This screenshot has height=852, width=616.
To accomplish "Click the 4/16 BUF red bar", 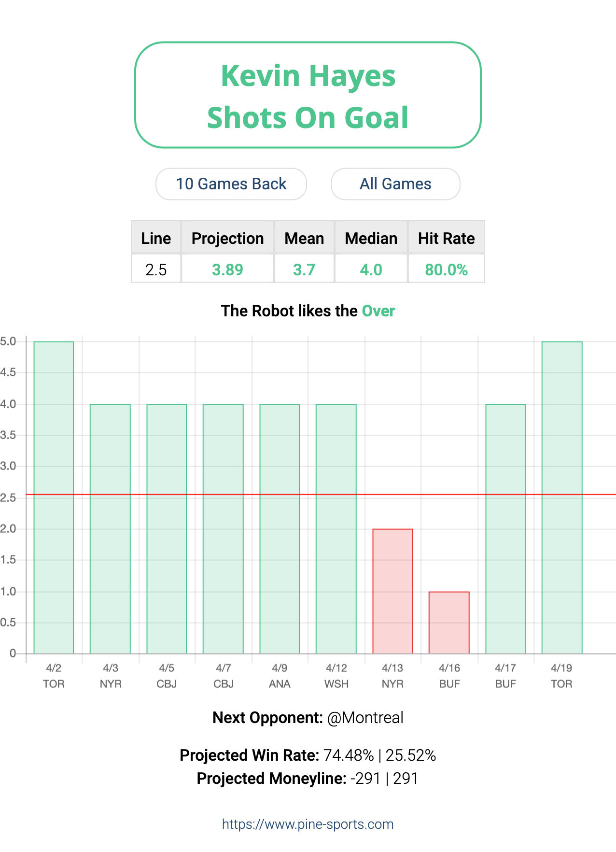I will click(x=449, y=623).
